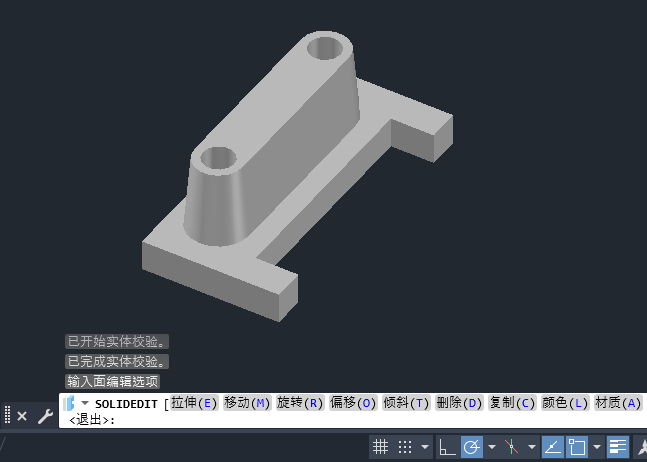Image resolution: width=647 pixels, height=462 pixels.
Task: Toggle lineweight display
Action: (618, 447)
